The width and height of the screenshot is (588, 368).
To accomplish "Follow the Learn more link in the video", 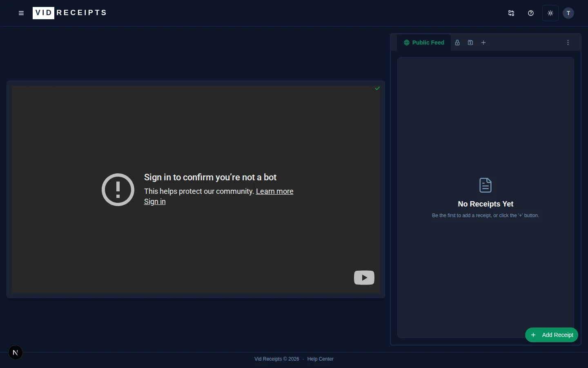I will click(274, 191).
